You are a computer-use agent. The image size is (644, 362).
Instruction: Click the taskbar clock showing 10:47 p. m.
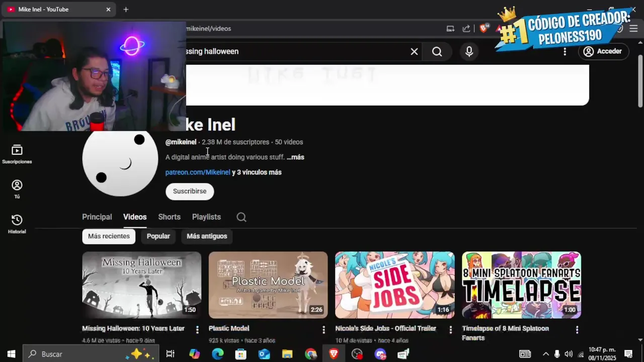pyautogui.click(x=602, y=354)
